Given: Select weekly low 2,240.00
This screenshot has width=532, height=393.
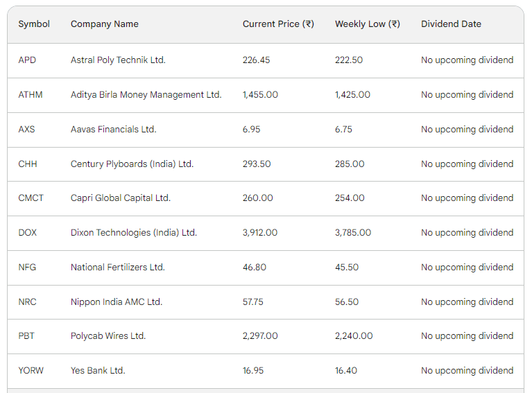Looking at the screenshot, I should (x=354, y=336).
